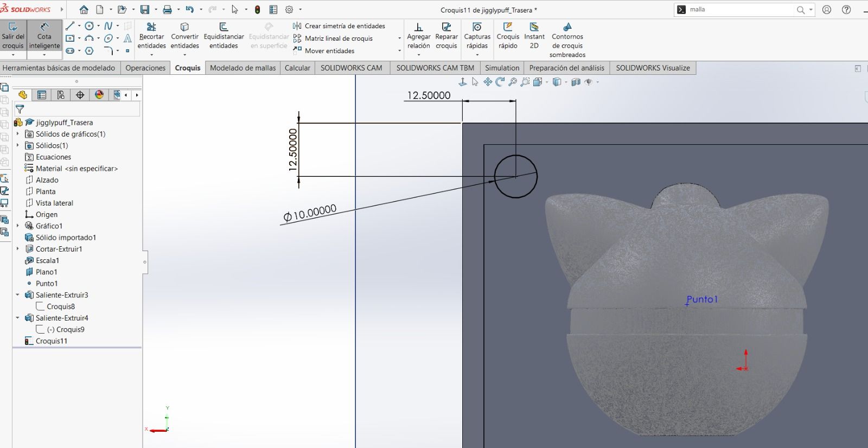This screenshot has height=448, width=868.
Task: Click Equidistanciar entidades offset tool
Action: click(224, 36)
